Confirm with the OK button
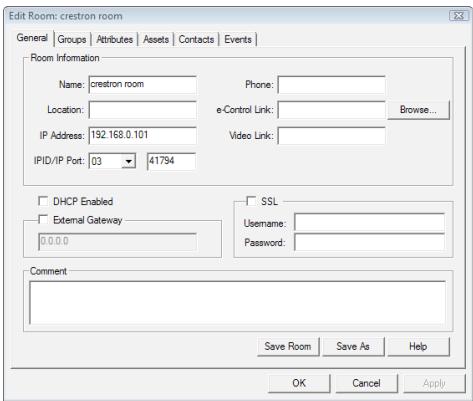473x401 pixels. coord(299,383)
